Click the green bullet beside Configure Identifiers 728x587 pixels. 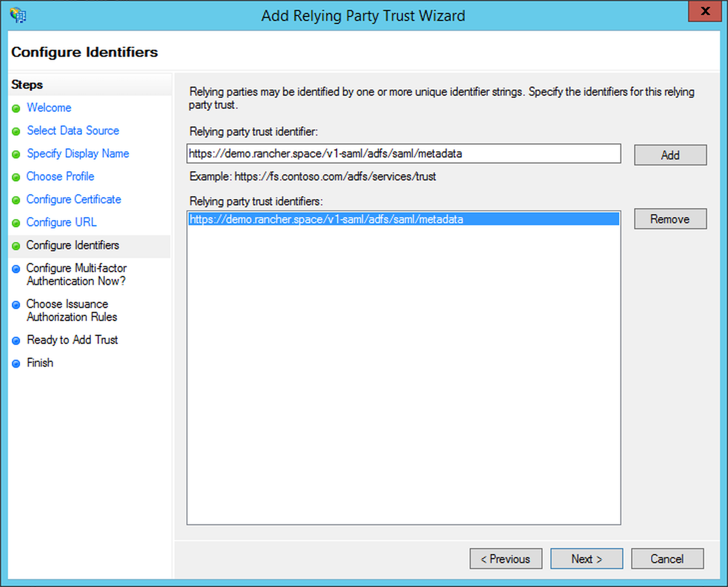click(16, 245)
